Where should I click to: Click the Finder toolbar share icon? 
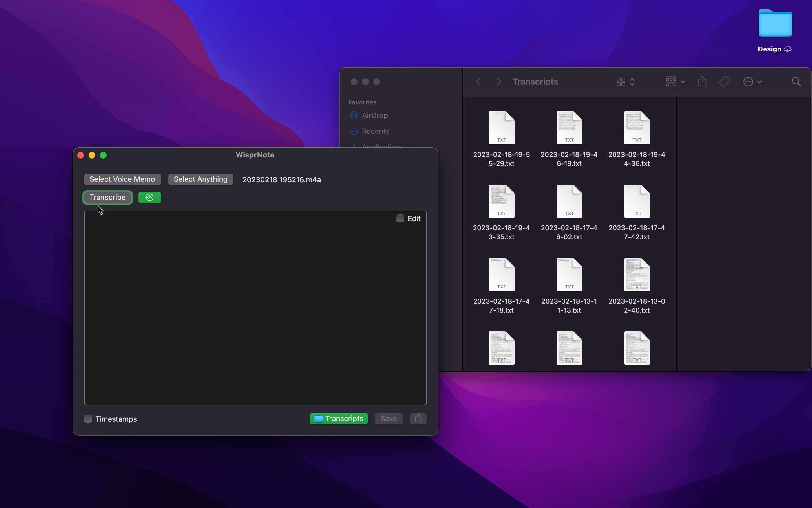(702, 82)
